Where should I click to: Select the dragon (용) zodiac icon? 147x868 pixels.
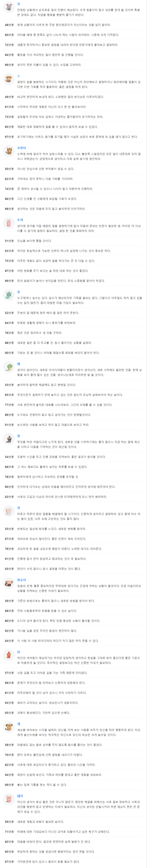click(8, 295)
